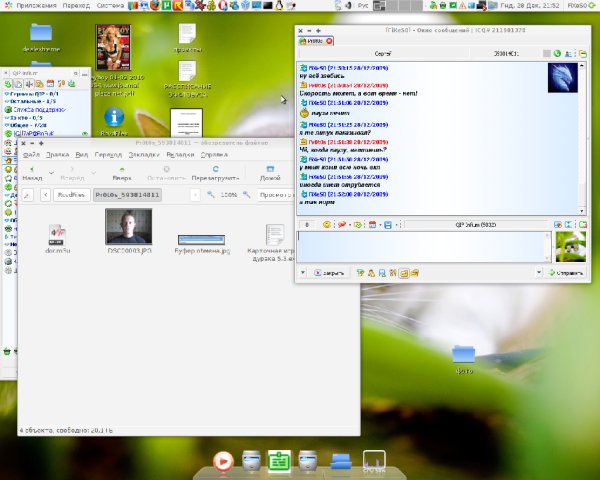Image resolution: width=600 pixels, height=480 pixels.
Task: Click the chat message input field
Action: [420, 246]
